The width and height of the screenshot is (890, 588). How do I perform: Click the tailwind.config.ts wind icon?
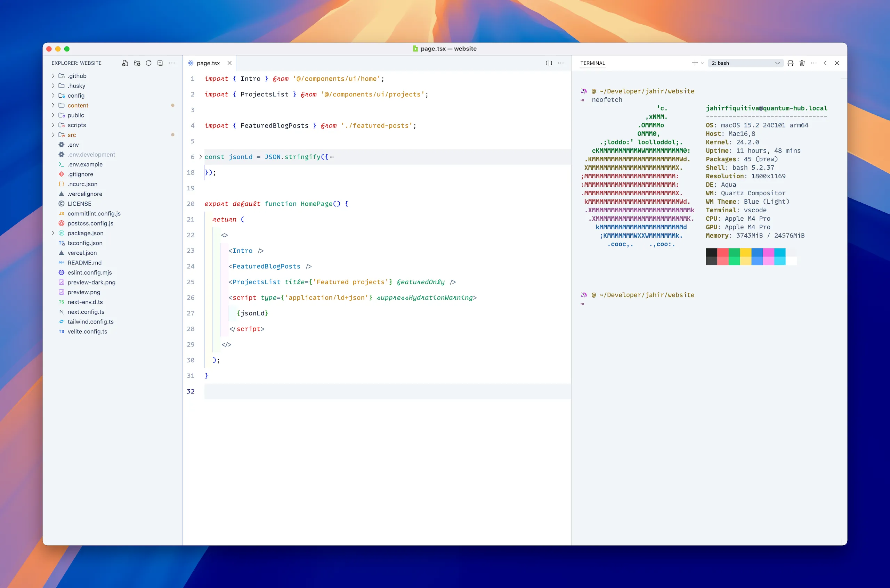tap(62, 321)
